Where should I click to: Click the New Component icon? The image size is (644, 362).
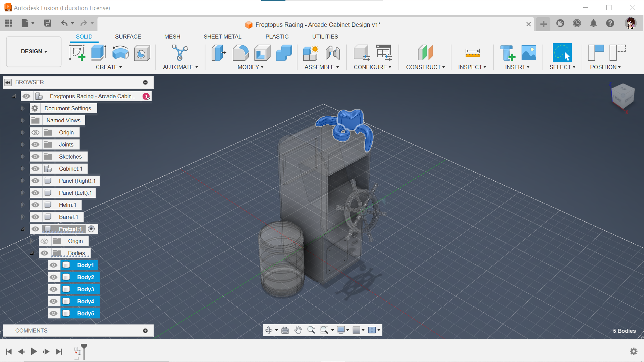[311, 53]
